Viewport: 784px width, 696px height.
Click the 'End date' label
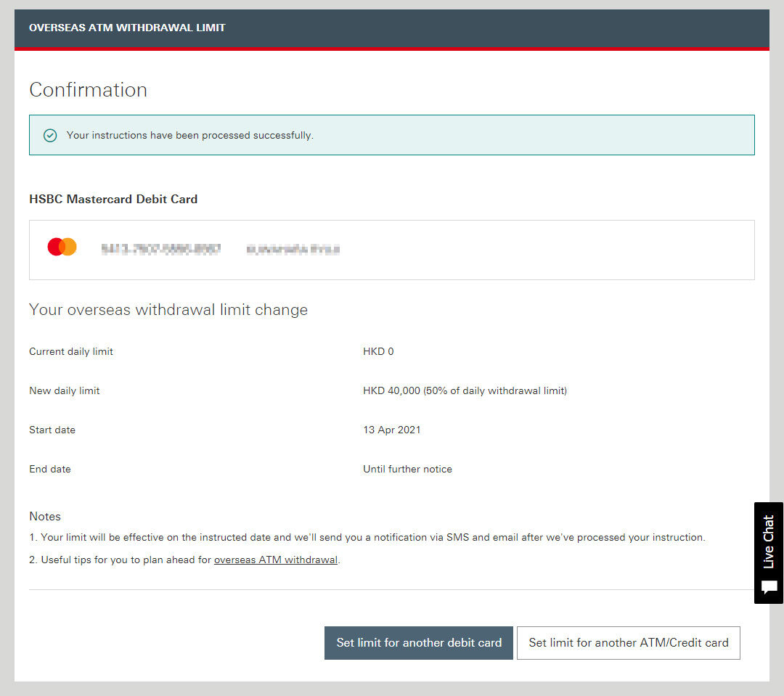(x=50, y=469)
